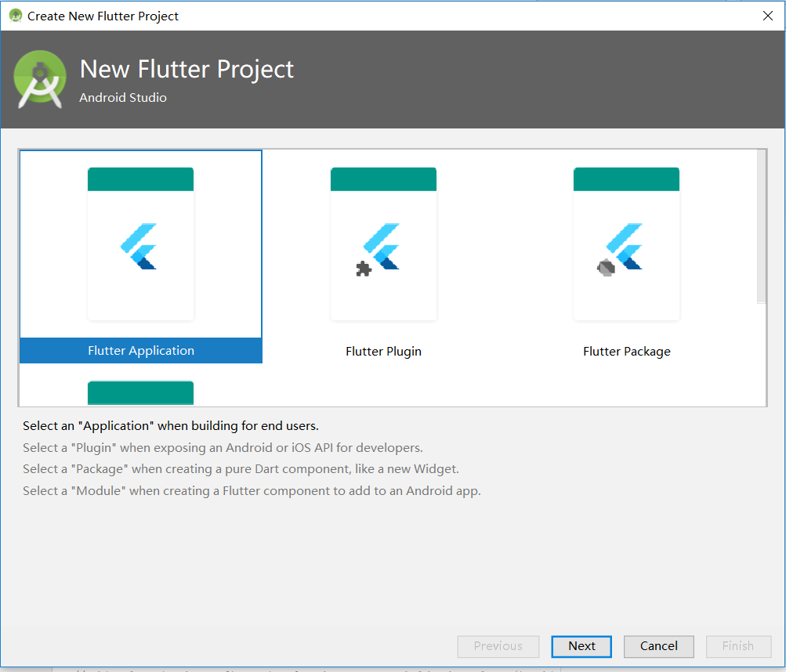Click the Android Studio logo in header
The image size is (786, 672).
[40, 79]
